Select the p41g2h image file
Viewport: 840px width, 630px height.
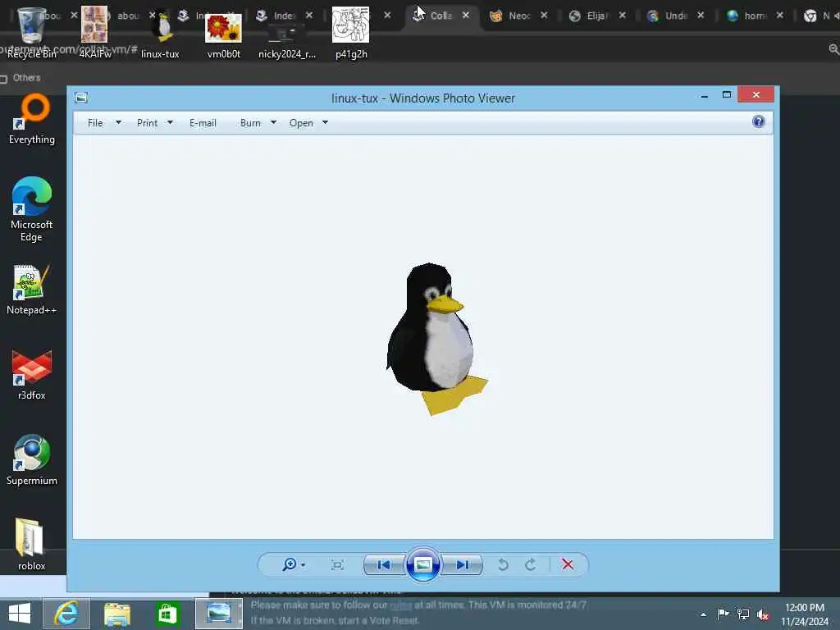point(351,32)
